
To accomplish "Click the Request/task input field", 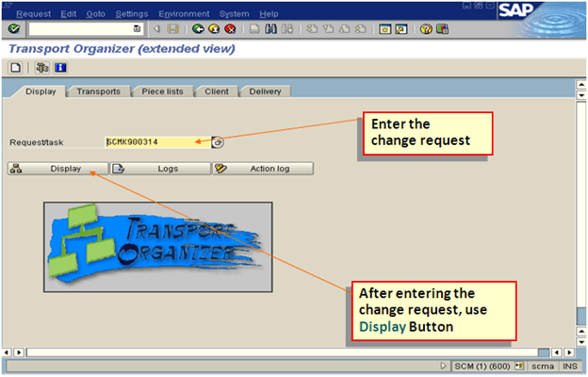I will tap(156, 142).
